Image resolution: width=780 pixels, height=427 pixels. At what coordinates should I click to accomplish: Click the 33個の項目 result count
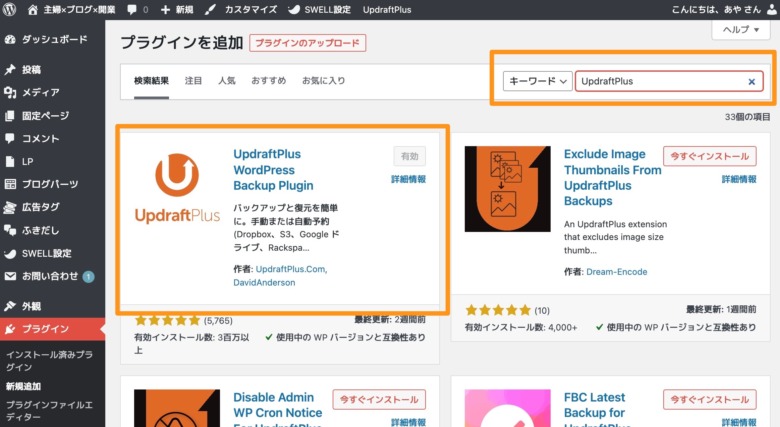(747, 117)
